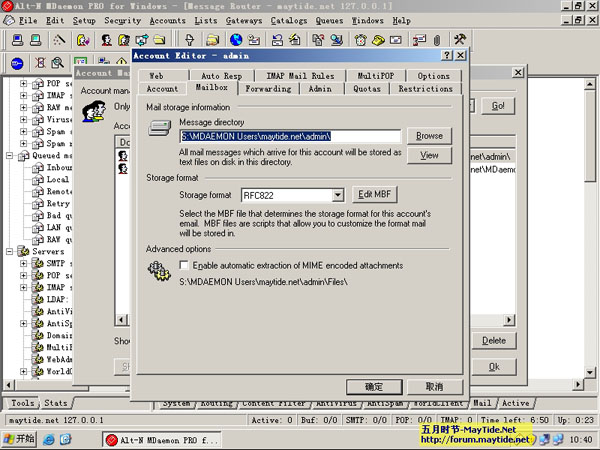
Task: Click the wrench tools icon in the toolbar
Action: (x=460, y=41)
